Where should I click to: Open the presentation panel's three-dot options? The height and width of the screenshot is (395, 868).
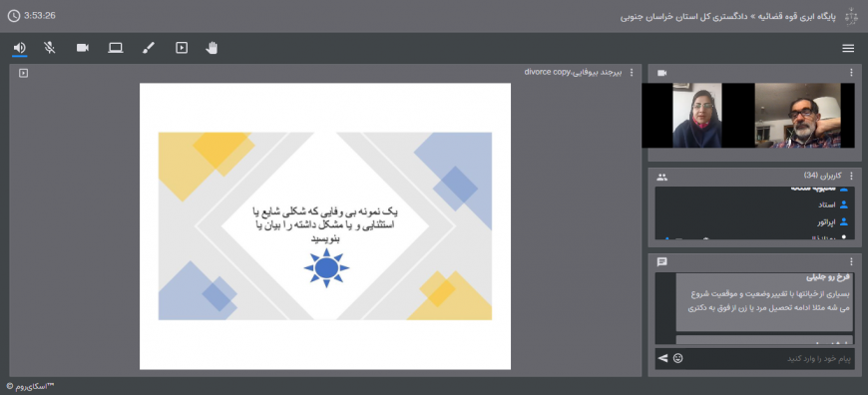click(632, 73)
